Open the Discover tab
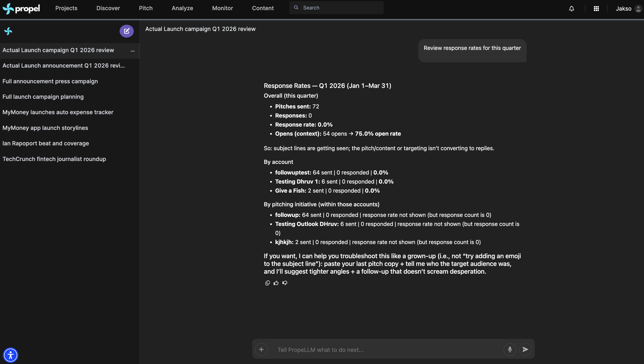The image size is (644, 364). [x=108, y=8]
